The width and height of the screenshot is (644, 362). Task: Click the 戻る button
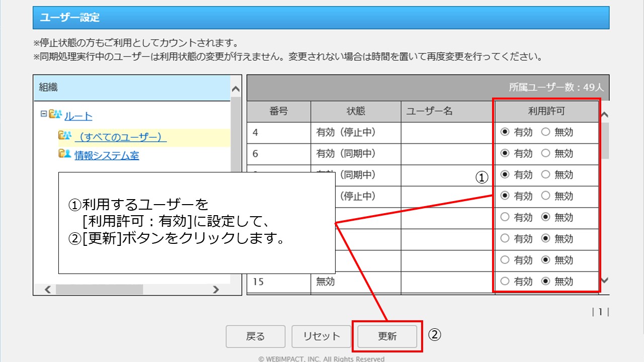(256, 336)
